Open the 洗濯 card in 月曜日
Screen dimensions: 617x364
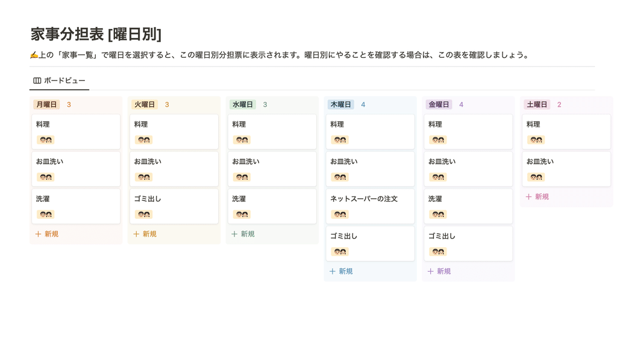[76, 206]
